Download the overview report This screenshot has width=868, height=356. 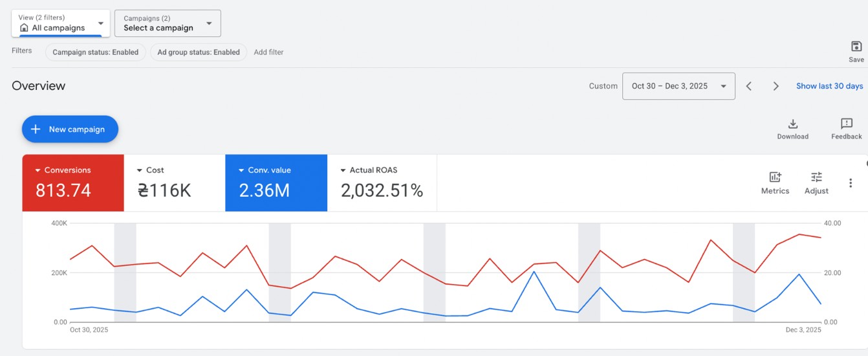[793, 129]
